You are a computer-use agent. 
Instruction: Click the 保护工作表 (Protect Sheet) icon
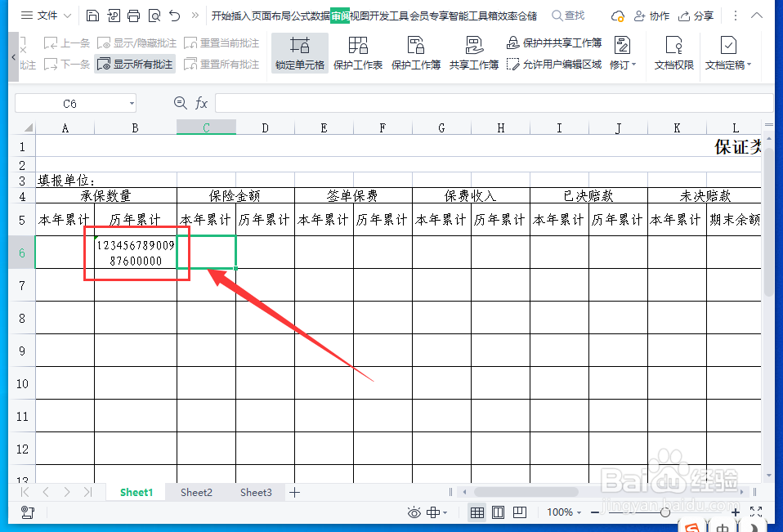[357, 52]
